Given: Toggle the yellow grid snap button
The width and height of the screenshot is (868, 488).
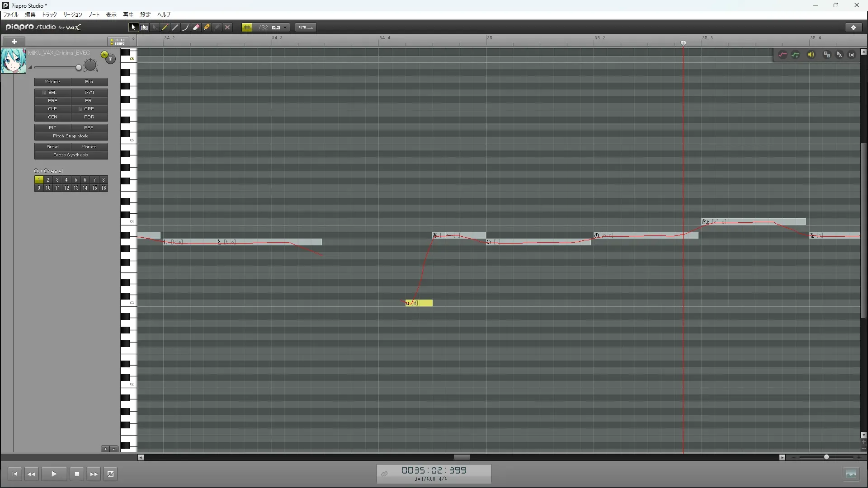Looking at the screenshot, I should (x=247, y=28).
